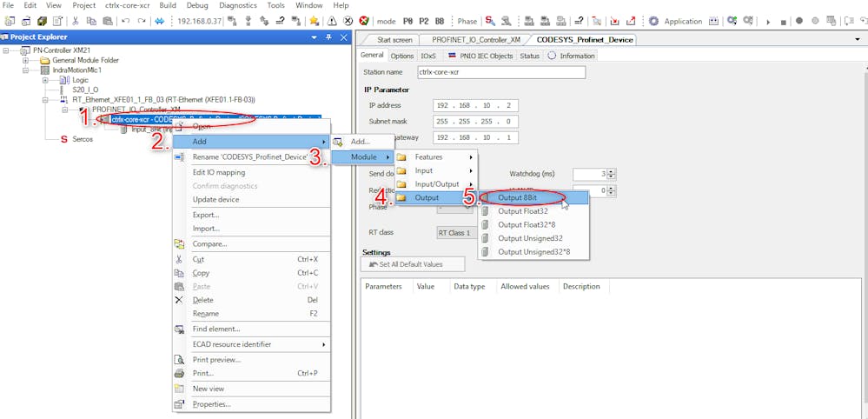Choose Export... in context menu
Image resolution: width=868 pixels, height=419 pixels.
coord(253,215)
